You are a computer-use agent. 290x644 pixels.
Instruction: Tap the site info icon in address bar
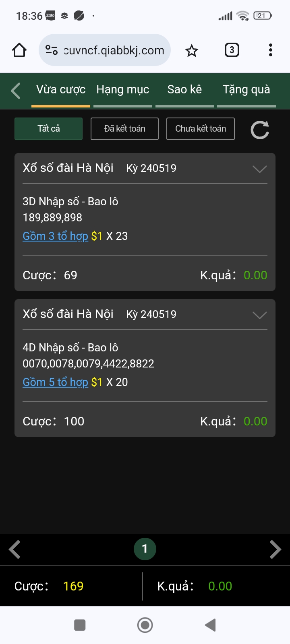pos(52,50)
